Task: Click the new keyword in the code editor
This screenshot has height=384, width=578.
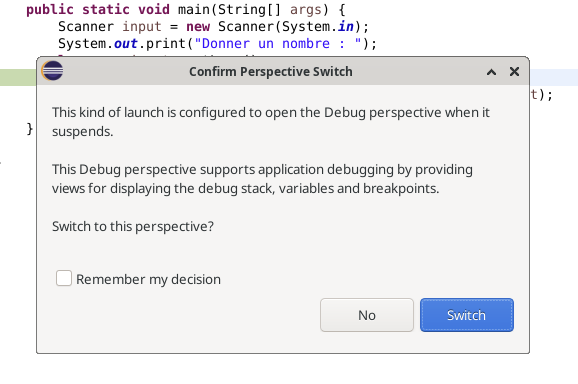Action: click(198, 27)
